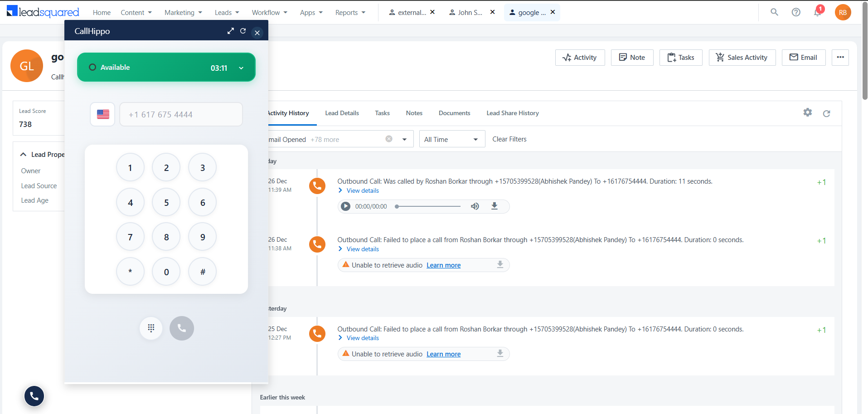Mute the call recording audio
Viewport: 868px width, 414px height.
pos(475,206)
